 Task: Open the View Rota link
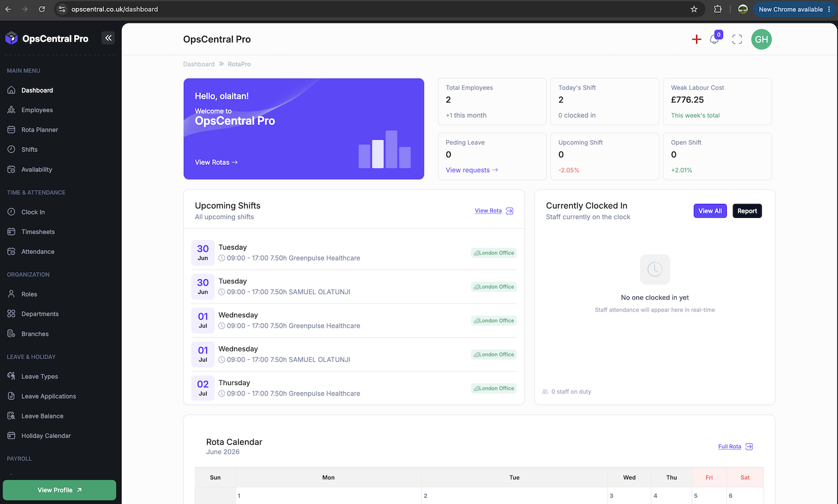(x=488, y=211)
